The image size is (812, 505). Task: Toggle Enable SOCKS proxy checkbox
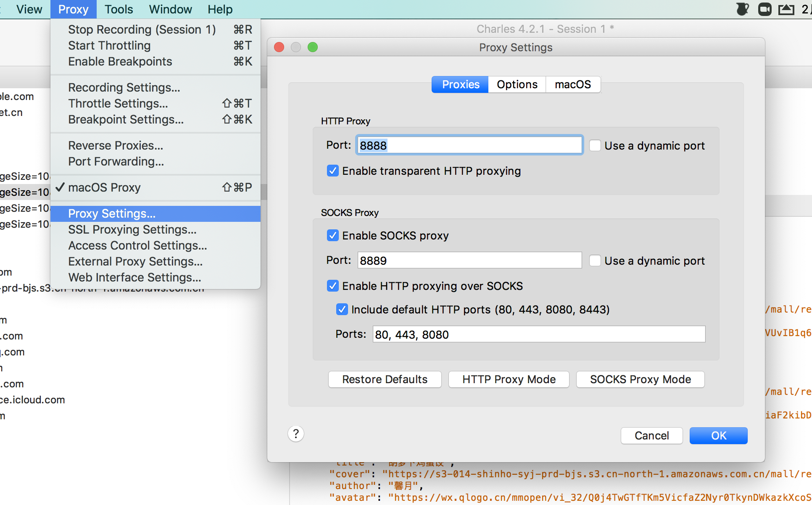click(332, 236)
